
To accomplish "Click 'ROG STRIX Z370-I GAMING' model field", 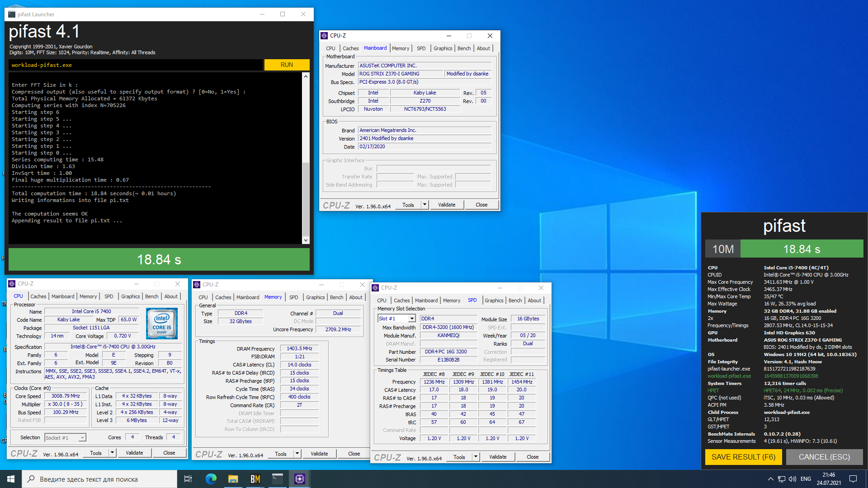I will click(x=401, y=74).
